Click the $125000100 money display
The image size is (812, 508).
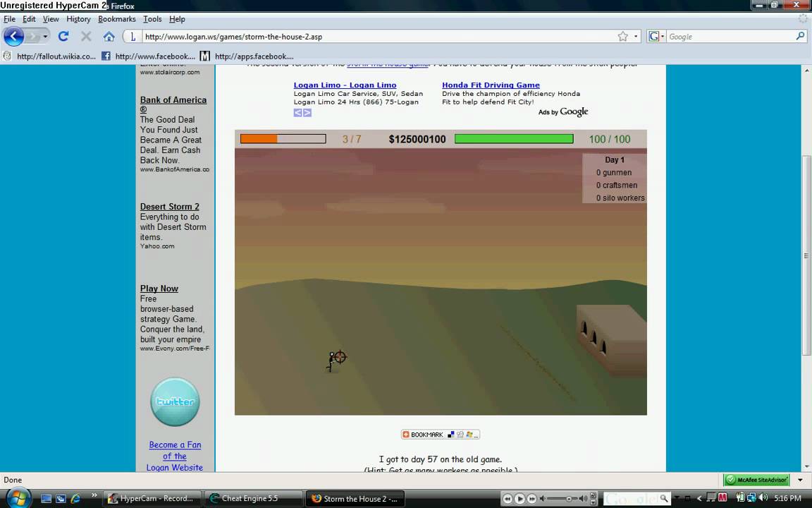[x=417, y=139]
